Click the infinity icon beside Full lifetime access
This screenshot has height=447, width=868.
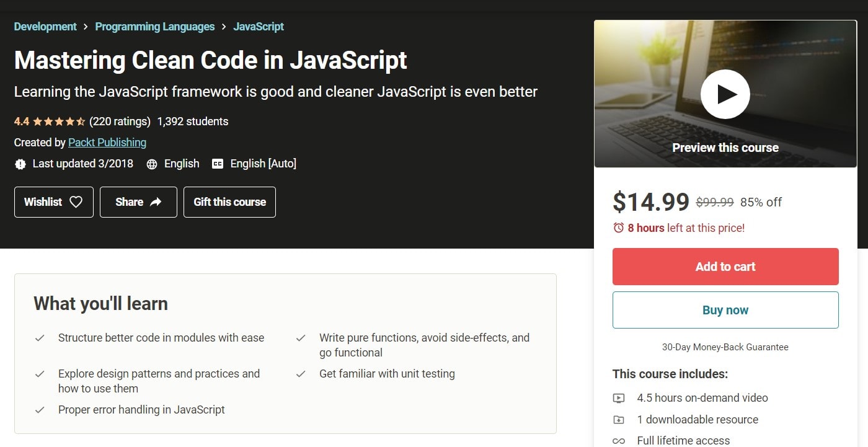point(619,441)
